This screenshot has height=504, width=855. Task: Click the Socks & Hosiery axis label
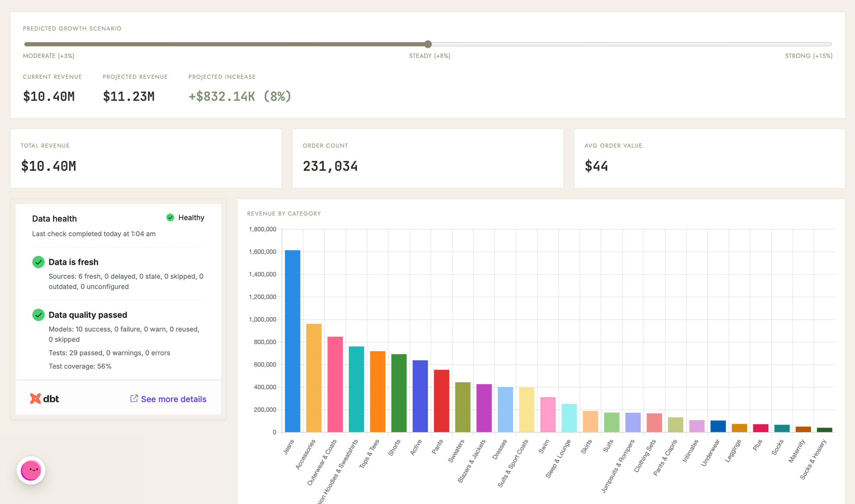tap(813, 459)
